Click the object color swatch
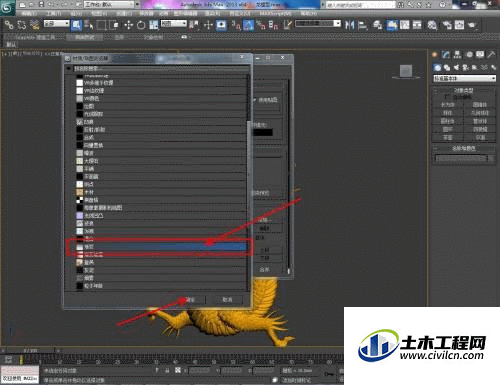 coord(491,159)
